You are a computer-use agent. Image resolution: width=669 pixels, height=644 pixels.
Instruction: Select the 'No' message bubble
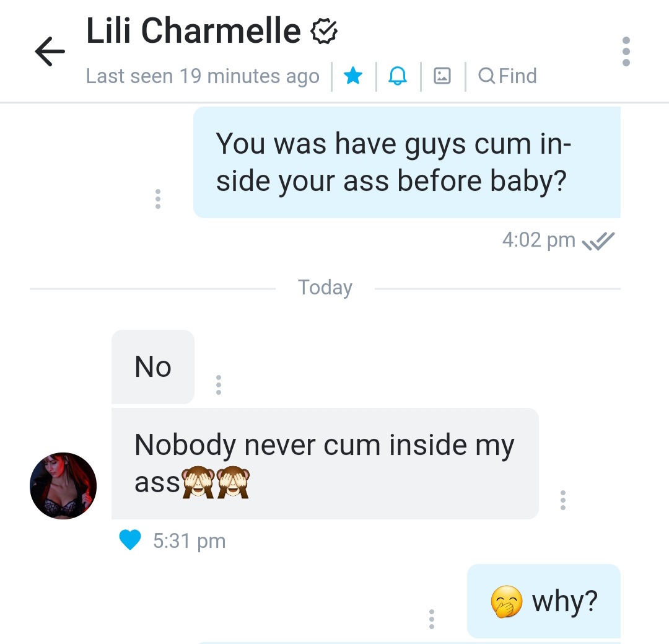[x=153, y=367]
